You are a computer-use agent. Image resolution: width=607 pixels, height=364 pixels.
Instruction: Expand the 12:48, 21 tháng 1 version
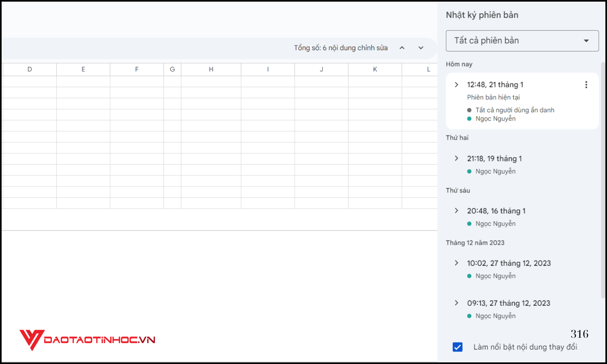(456, 85)
